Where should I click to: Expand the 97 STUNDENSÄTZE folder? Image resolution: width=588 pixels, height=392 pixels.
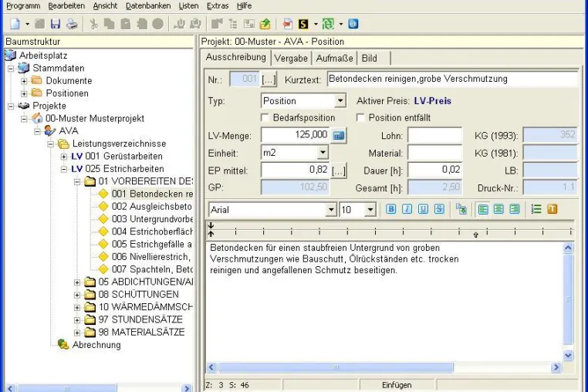click(x=77, y=320)
